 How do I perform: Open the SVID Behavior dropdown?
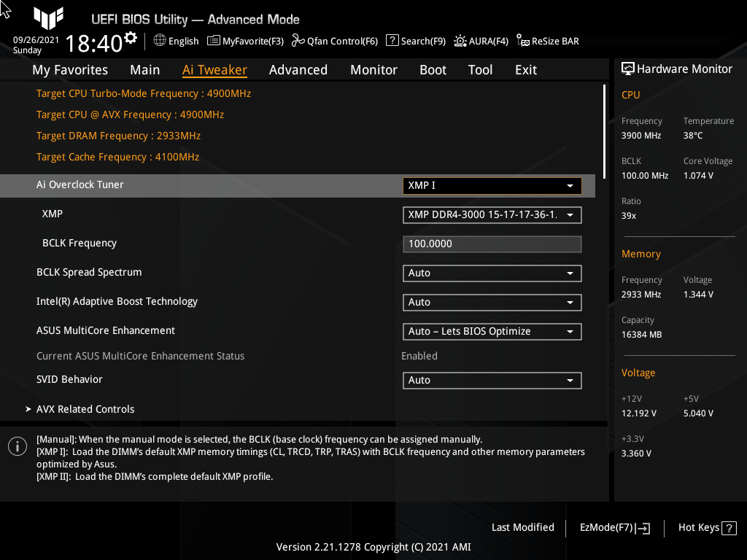492,381
